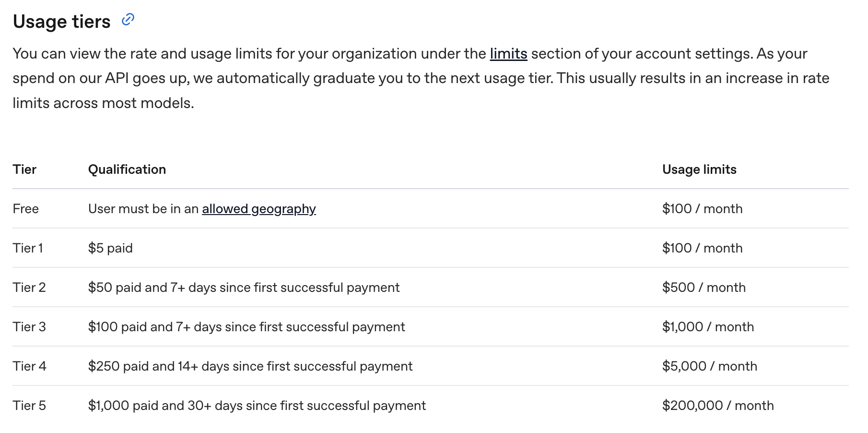Select the Tier 2 row label
This screenshot has height=433, width=868.
[x=29, y=288]
